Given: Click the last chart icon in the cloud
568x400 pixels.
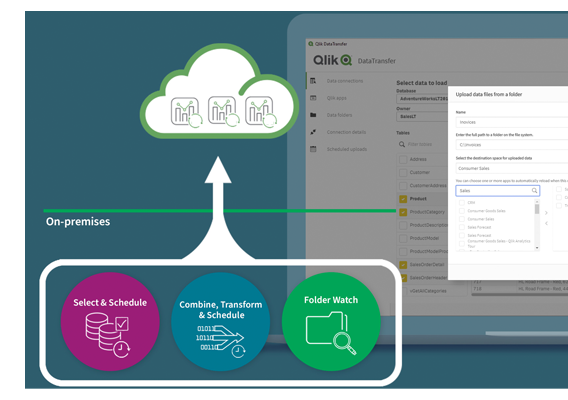Looking at the screenshot, I should (261, 112).
